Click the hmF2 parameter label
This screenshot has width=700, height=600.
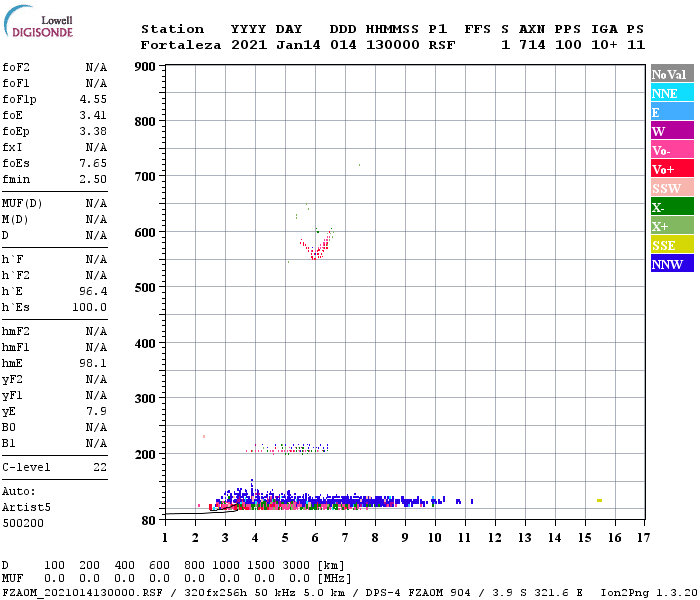tap(16, 331)
